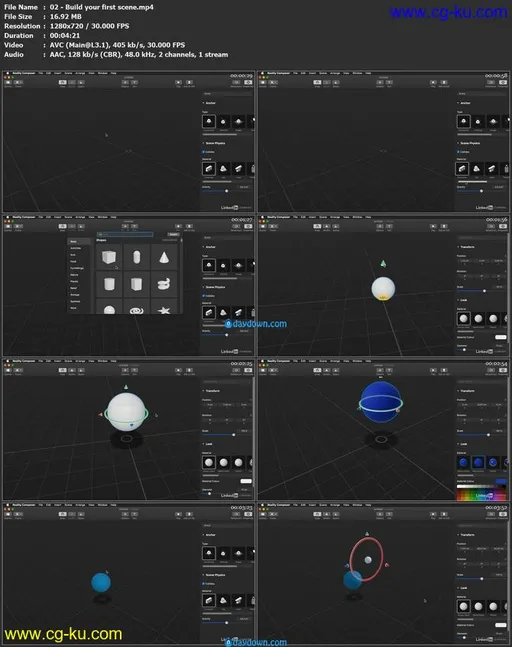Select the ring shape in the Shapes library
512x647 pixels.
point(137,309)
